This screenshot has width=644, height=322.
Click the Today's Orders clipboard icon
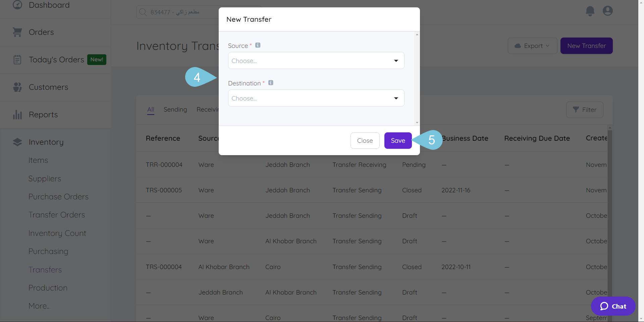click(17, 59)
